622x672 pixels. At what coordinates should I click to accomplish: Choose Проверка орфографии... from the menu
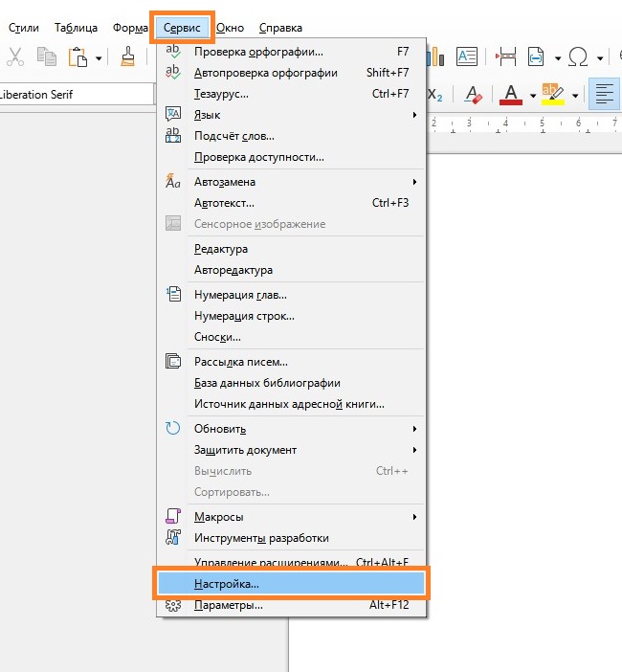point(258,52)
